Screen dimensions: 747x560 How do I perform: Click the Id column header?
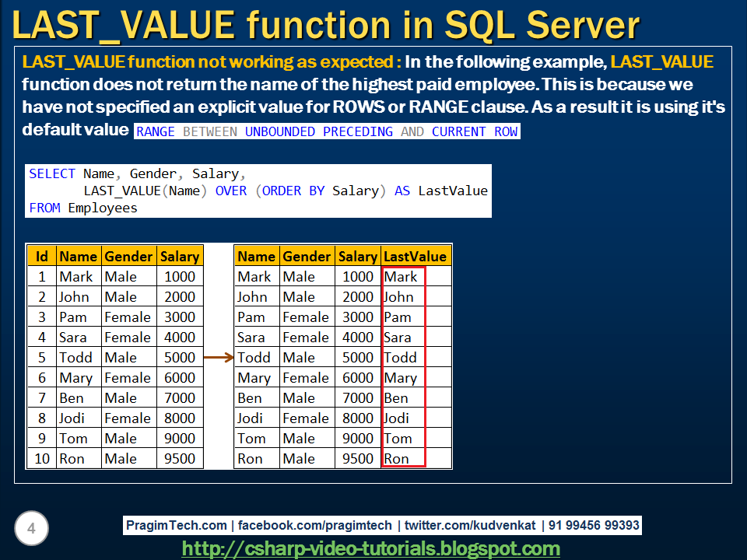tap(42, 256)
